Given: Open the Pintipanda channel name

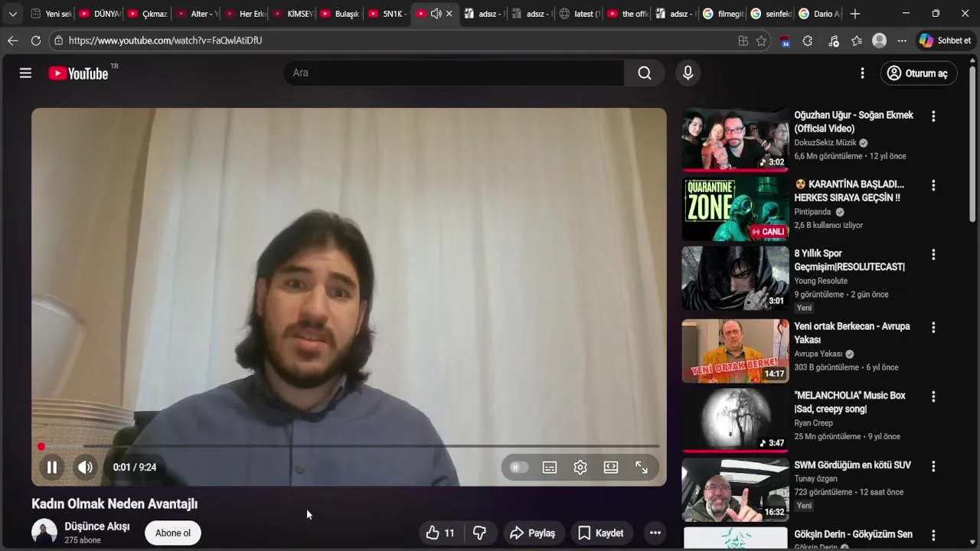Looking at the screenshot, I should (812, 212).
